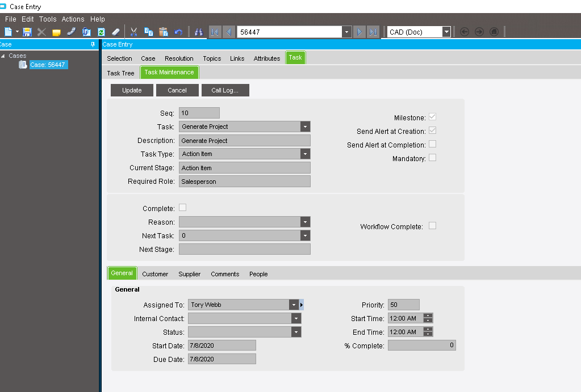This screenshot has height=392, width=581.
Task: Open the Edit menu
Action: 27,19
